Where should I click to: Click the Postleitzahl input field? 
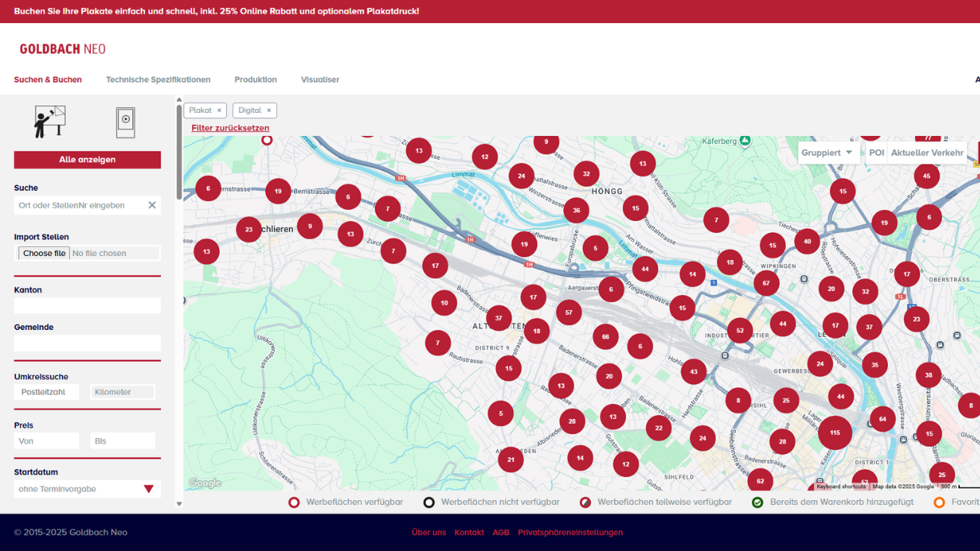click(x=47, y=392)
